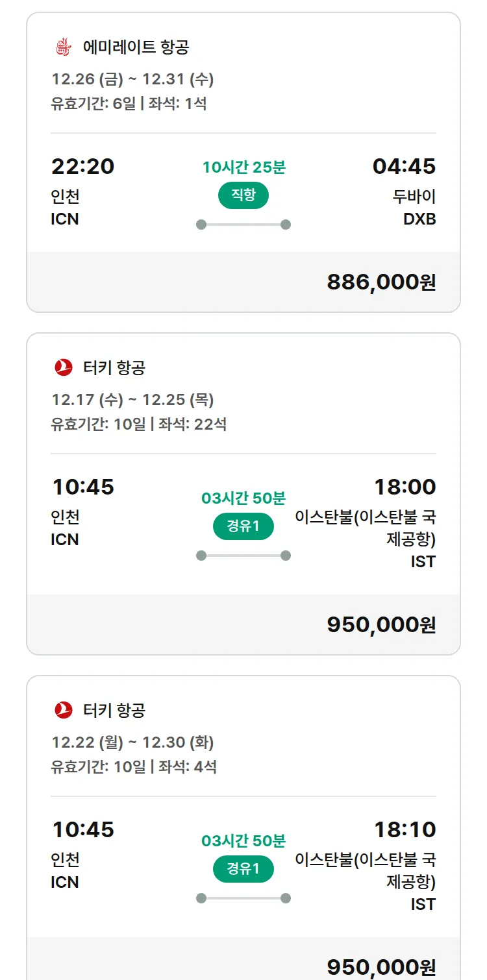Click the Turkish Airlines logo on 12.17 flight
487x980 pixels.
point(64,368)
